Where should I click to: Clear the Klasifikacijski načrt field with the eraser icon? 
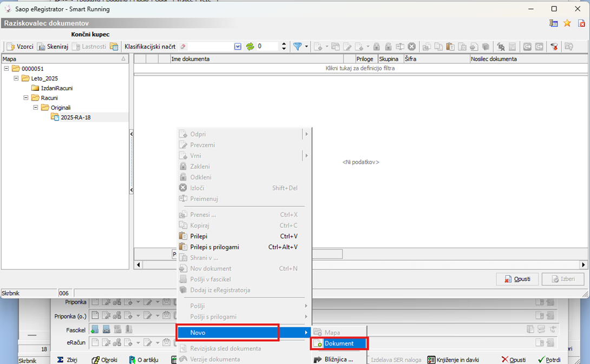tap(183, 47)
